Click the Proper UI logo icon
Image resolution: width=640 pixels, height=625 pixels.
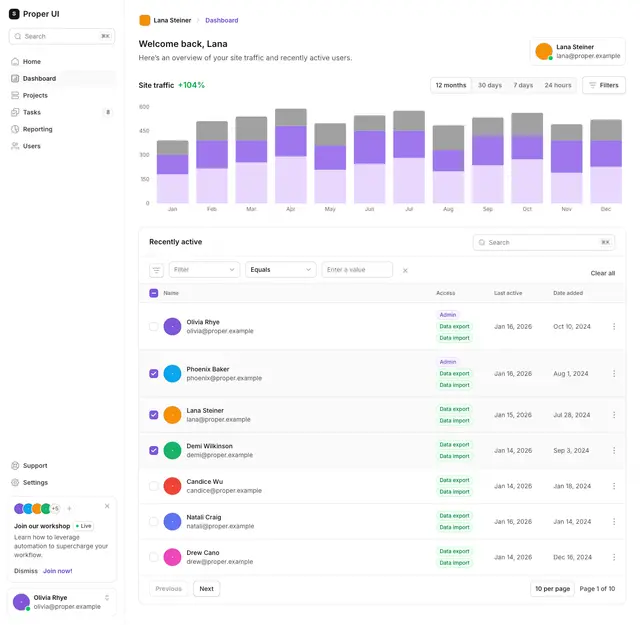click(x=14, y=14)
